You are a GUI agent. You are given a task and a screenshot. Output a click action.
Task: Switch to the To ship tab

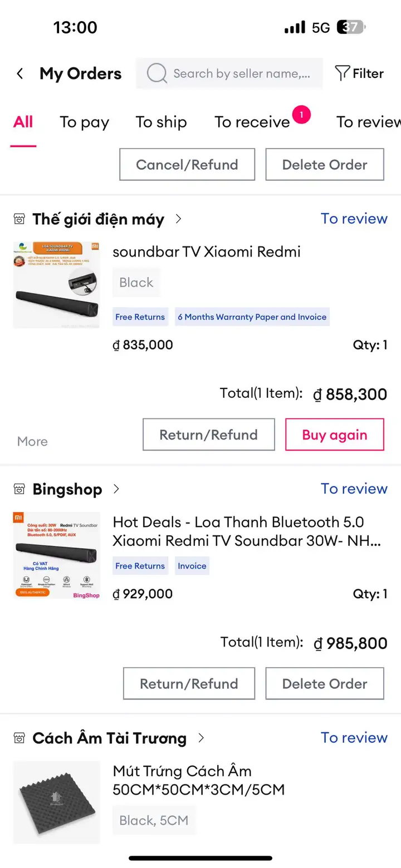click(161, 122)
